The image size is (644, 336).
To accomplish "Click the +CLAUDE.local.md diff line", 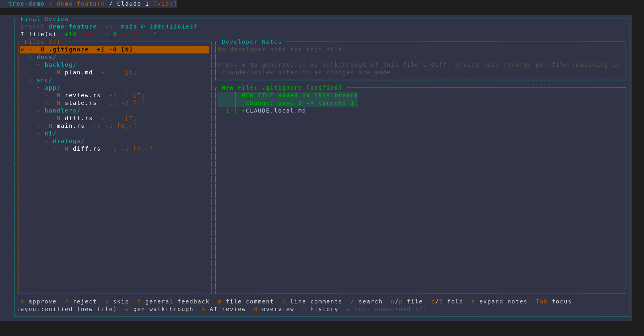I will point(274,111).
